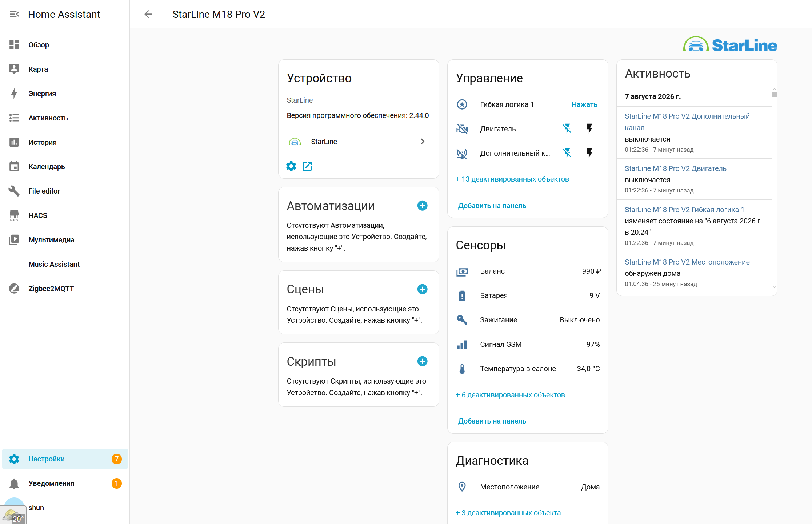The image size is (812, 524).
Task: Click the Дополнительный канал entity icon
Action: (x=462, y=153)
